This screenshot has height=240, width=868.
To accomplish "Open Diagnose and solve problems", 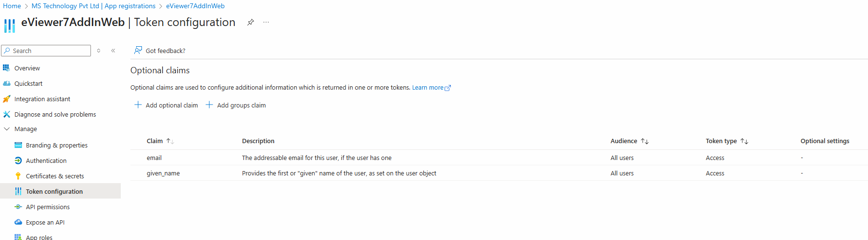I will point(55,114).
